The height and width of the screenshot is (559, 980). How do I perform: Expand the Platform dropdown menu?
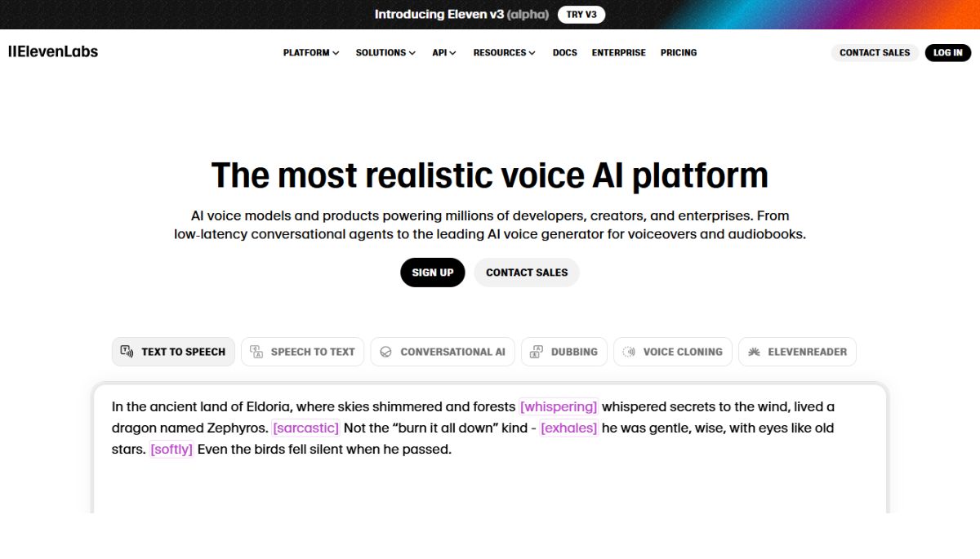(x=311, y=52)
